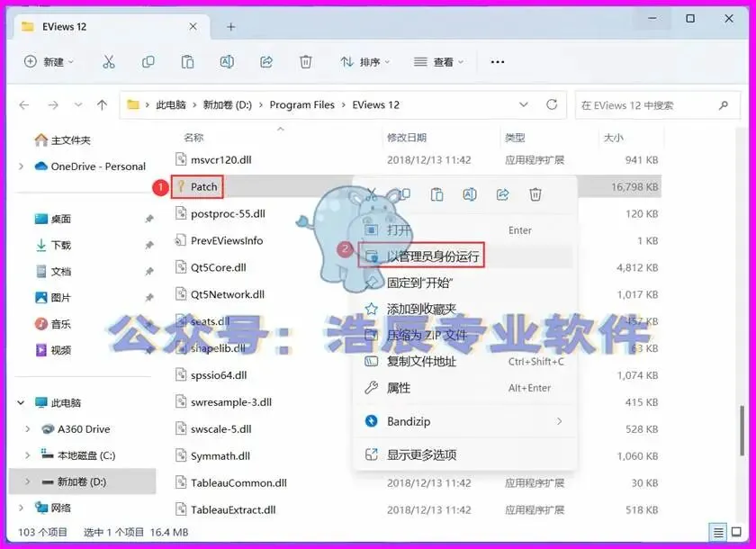Open the 新建 (New) dropdown

click(x=49, y=62)
